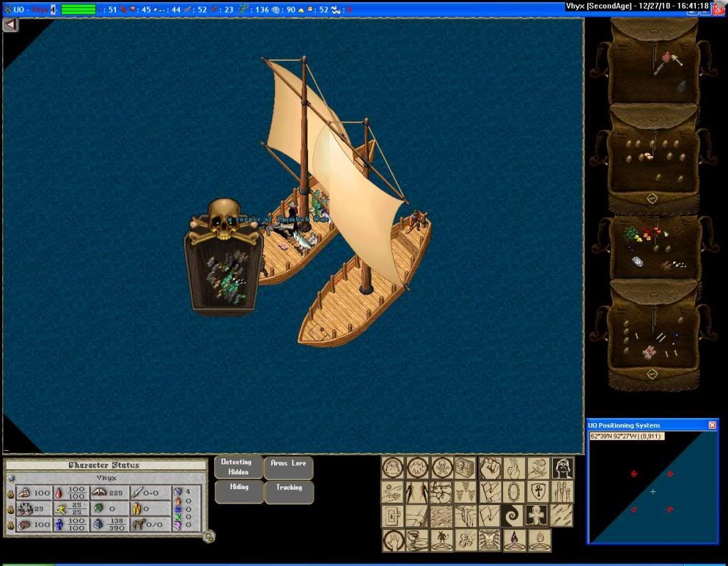Toggle the intelligence stat lock
This screenshot has width=728, height=566.
click(x=11, y=525)
